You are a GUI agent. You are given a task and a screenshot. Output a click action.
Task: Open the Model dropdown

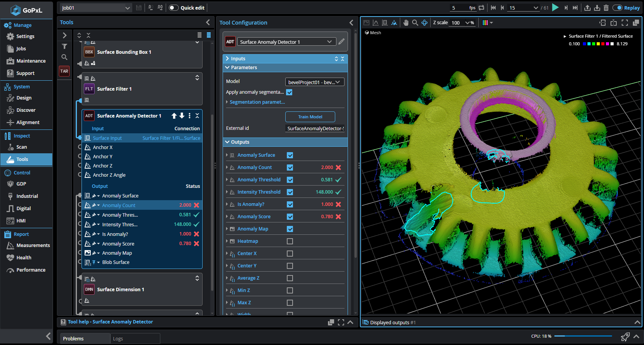click(x=314, y=82)
